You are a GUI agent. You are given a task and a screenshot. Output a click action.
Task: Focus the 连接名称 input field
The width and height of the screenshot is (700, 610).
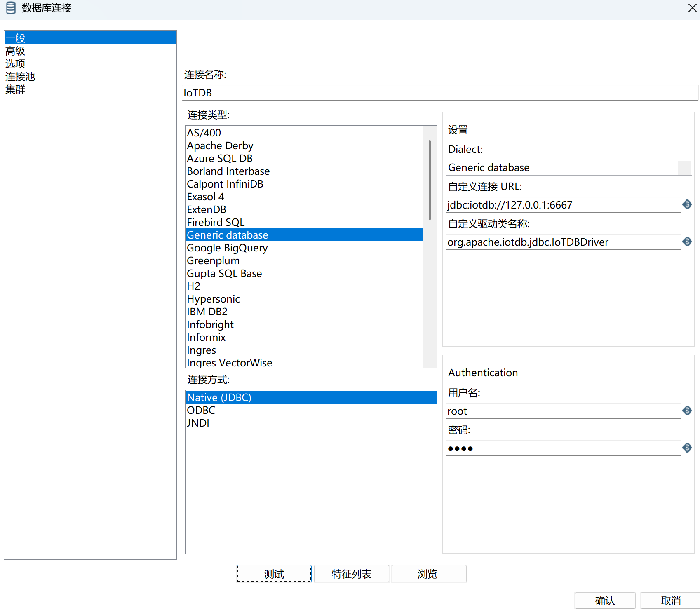[440, 93]
